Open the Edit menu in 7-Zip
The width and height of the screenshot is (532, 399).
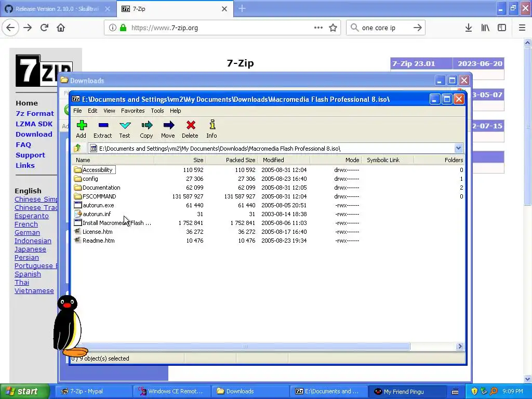[92, 111]
